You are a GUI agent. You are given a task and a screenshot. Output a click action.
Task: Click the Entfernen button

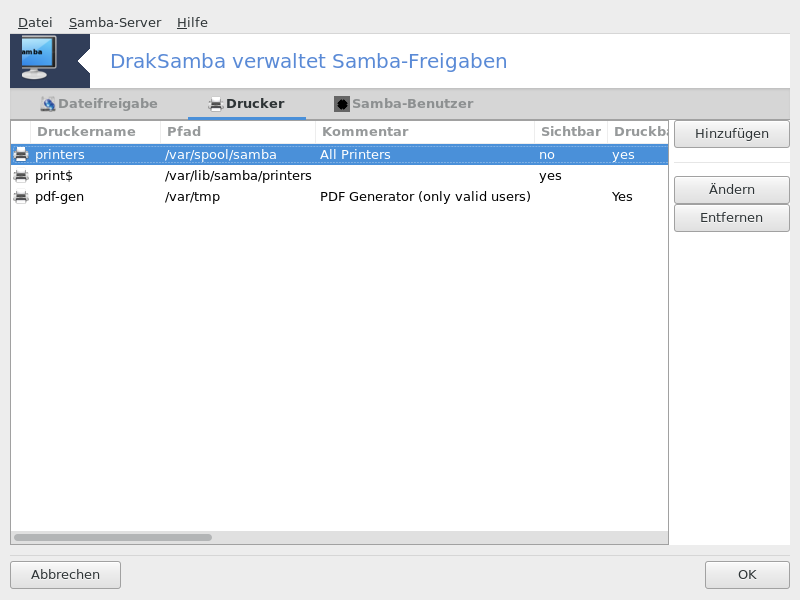732,218
